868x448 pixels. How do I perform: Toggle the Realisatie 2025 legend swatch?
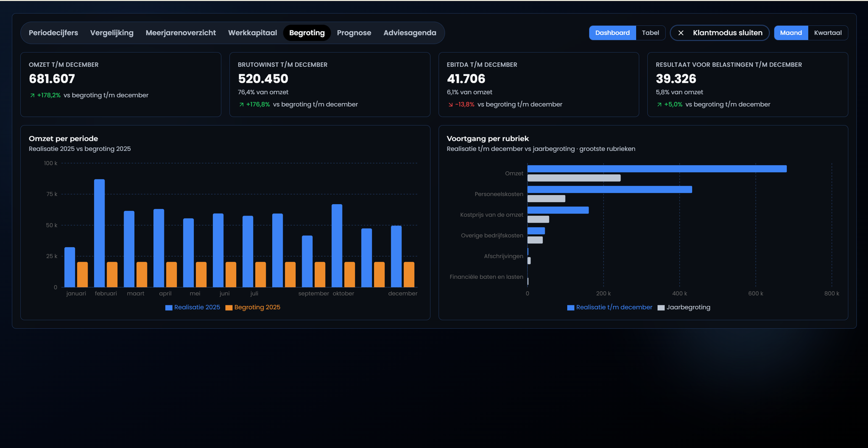pos(169,307)
